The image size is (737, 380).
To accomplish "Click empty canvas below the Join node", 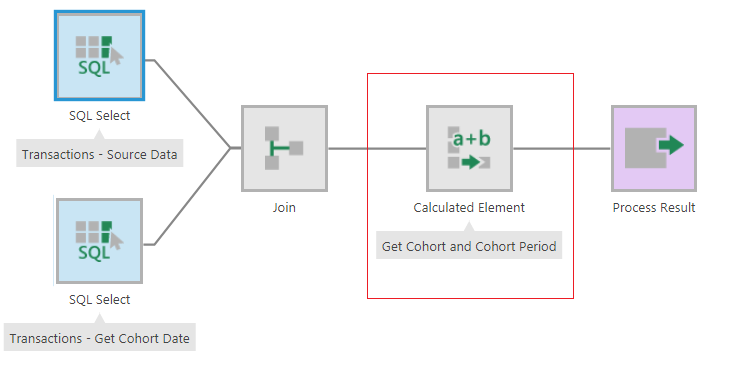I will click(284, 273).
